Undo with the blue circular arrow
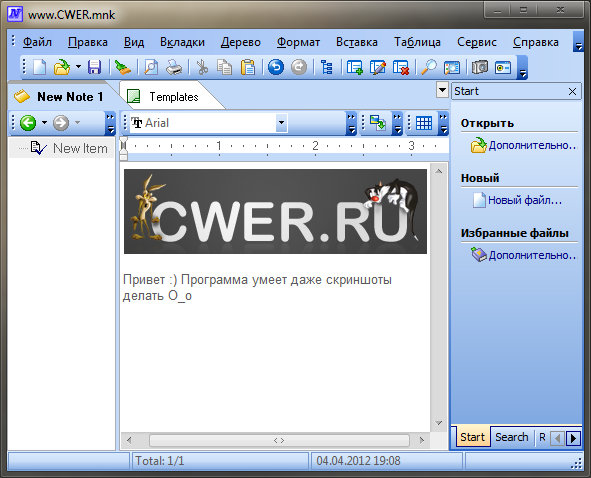Image resolution: width=591 pixels, height=478 pixels. pos(276,68)
